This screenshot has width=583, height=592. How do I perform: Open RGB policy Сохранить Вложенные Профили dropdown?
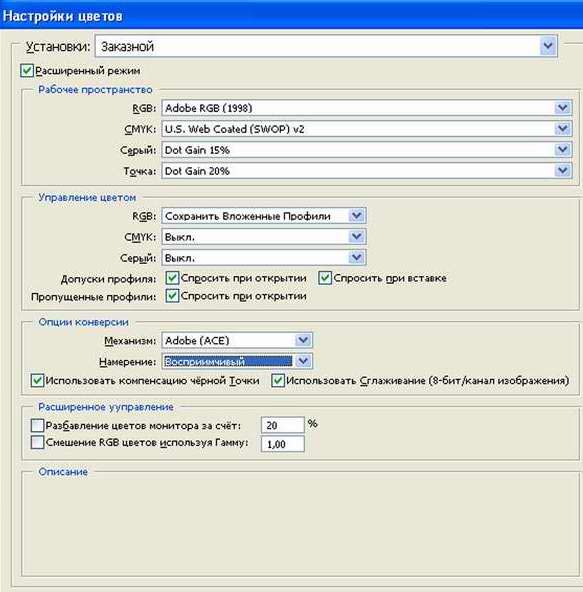pyautogui.click(x=357, y=216)
